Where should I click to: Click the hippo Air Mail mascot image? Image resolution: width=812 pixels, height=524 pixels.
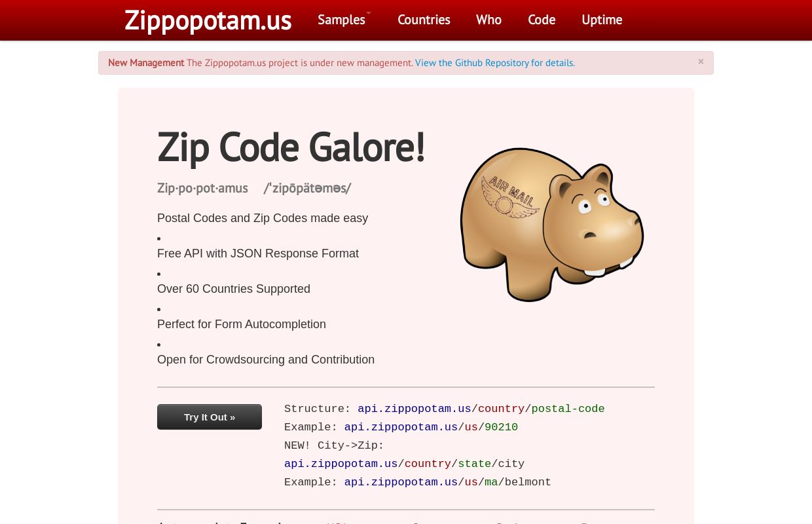click(551, 225)
